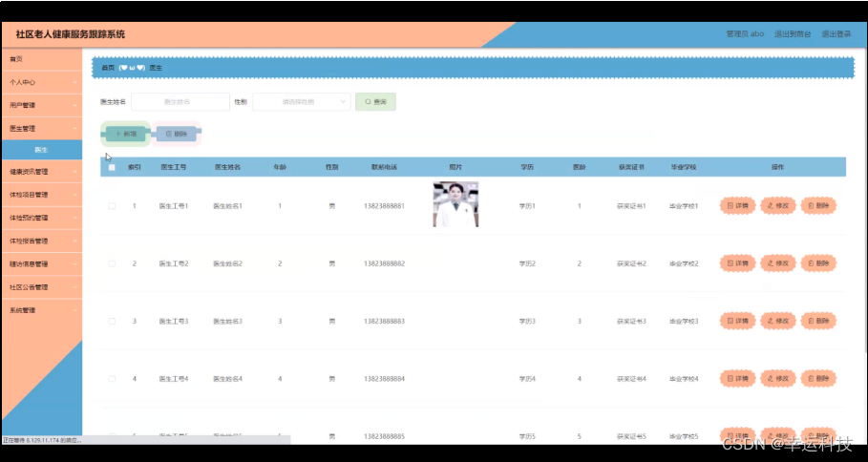Click 修改 for 医生姓名4
This screenshot has width=868, height=462.
click(x=778, y=378)
